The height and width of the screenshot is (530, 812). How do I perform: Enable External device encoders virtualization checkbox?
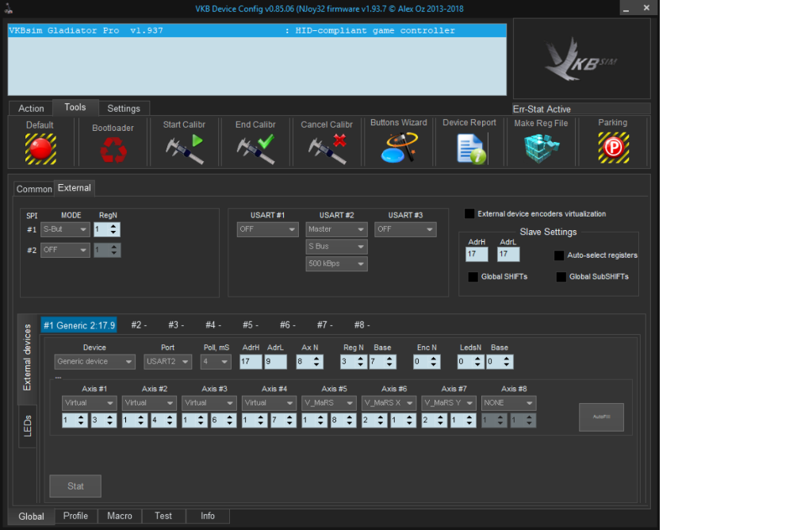point(469,213)
